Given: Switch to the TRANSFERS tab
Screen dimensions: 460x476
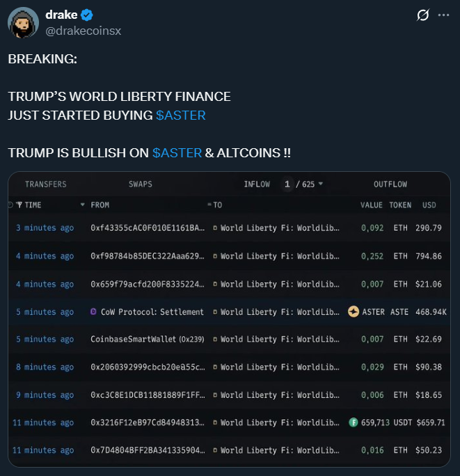Looking at the screenshot, I should coord(46,184).
